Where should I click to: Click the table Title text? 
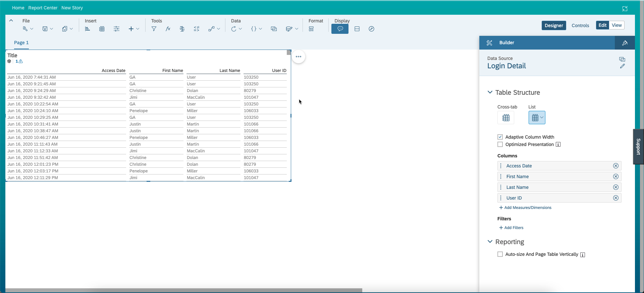click(x=12, y=55)
